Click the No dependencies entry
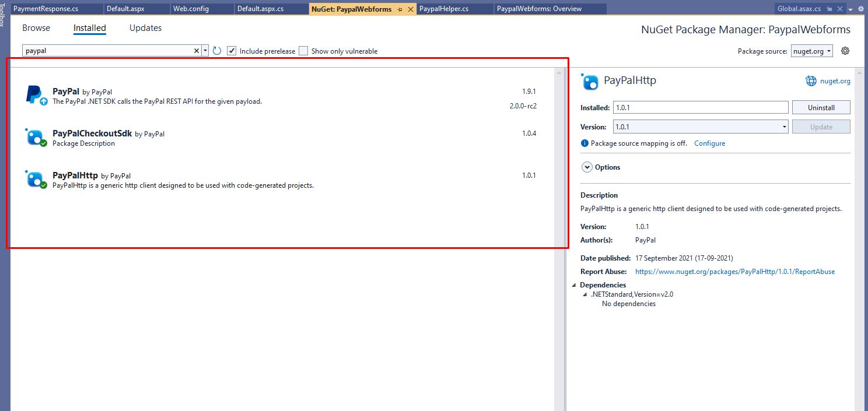This screenshot has height=411, width=868. pos(629,304)
